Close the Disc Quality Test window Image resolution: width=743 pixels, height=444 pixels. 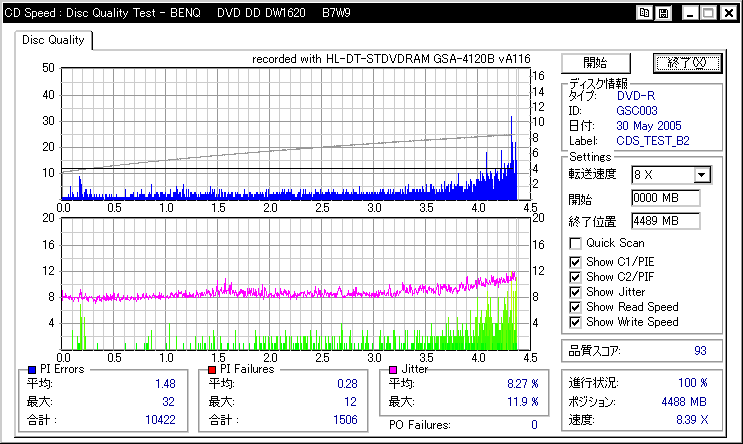pyautogui.click(x=729, y=13)
